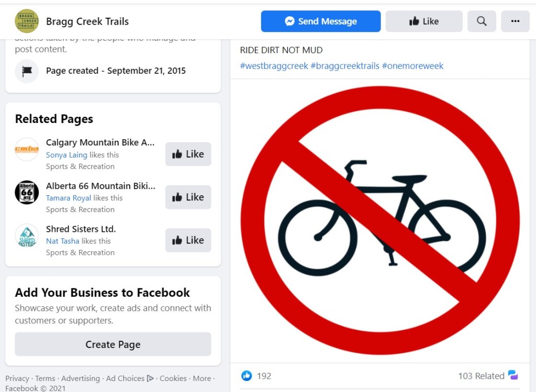Like the Bragg Creek Trails page
Screen dimensions: 536x392
(x=424, y=21)
